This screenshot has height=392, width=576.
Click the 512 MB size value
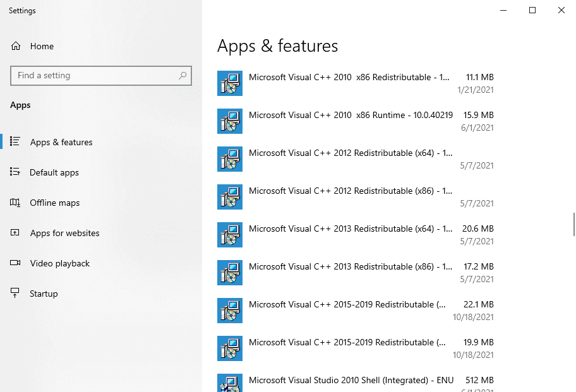click(479, 380)
